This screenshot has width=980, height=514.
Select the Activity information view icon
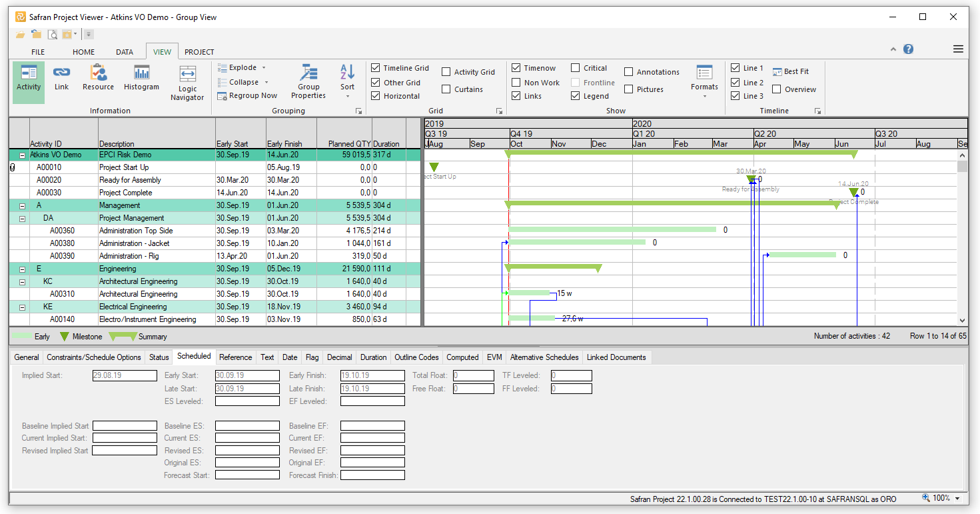[x=29, y=73]
